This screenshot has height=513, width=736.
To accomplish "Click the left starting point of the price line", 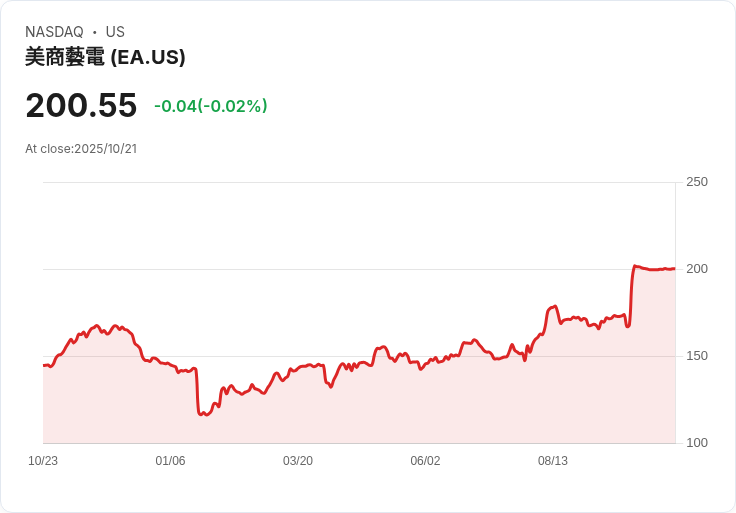I will click(x=44, y=365).
